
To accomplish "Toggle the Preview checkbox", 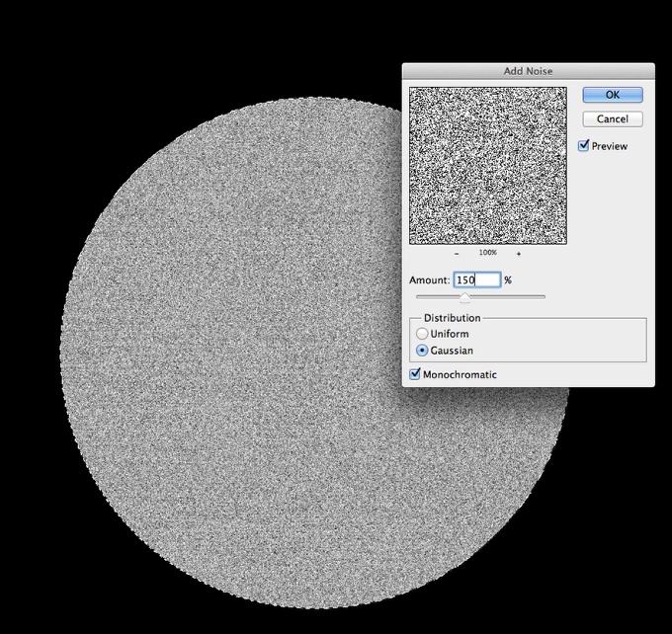I will pyautogui.click(x=583, y=145).
